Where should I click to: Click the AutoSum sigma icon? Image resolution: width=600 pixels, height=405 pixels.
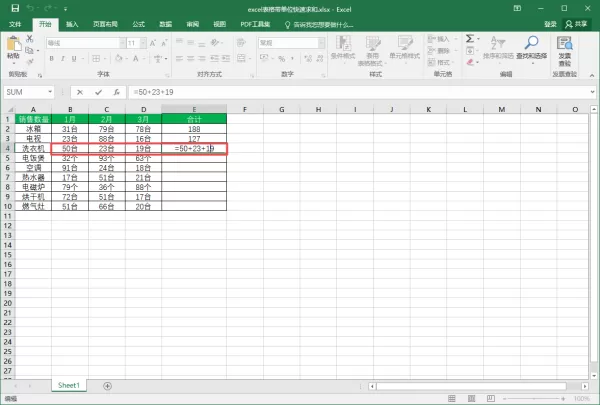470,39
